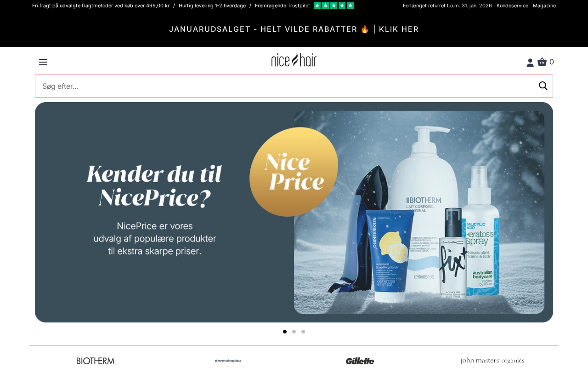The height and width of the screenshot is (368, 588).
Task: Open the shopping basket icon
Action: point(542,62)
